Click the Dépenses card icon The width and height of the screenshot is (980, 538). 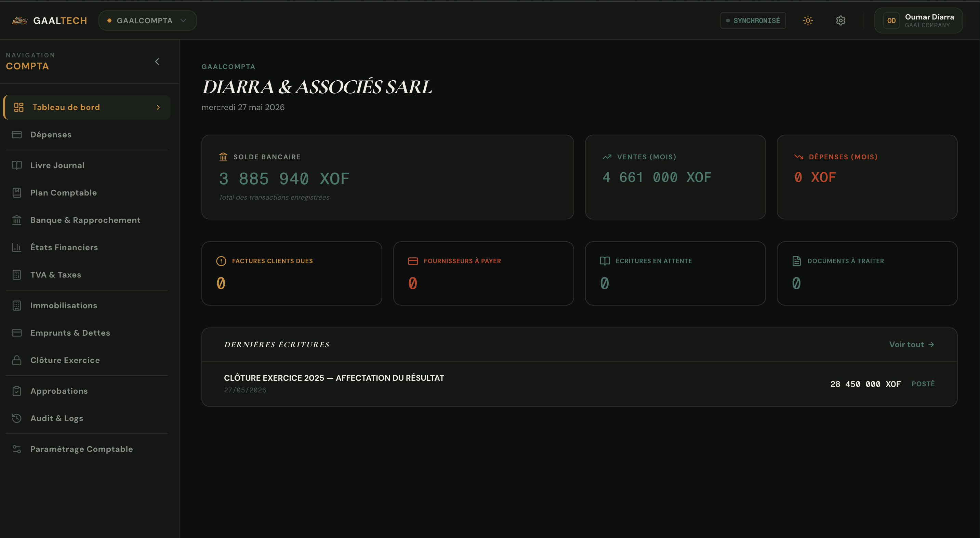(17, 135)
